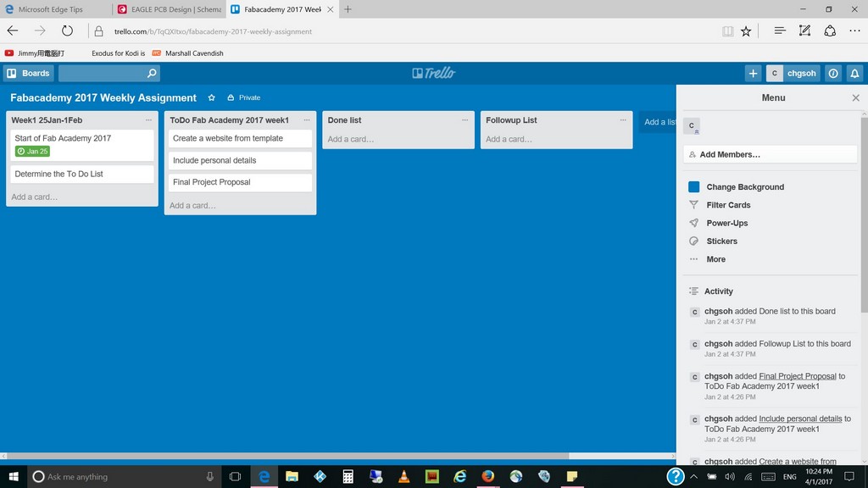Screen dimensions: 868x488
Task: Click the Activity heading in Menu
Action: point(719,291)
